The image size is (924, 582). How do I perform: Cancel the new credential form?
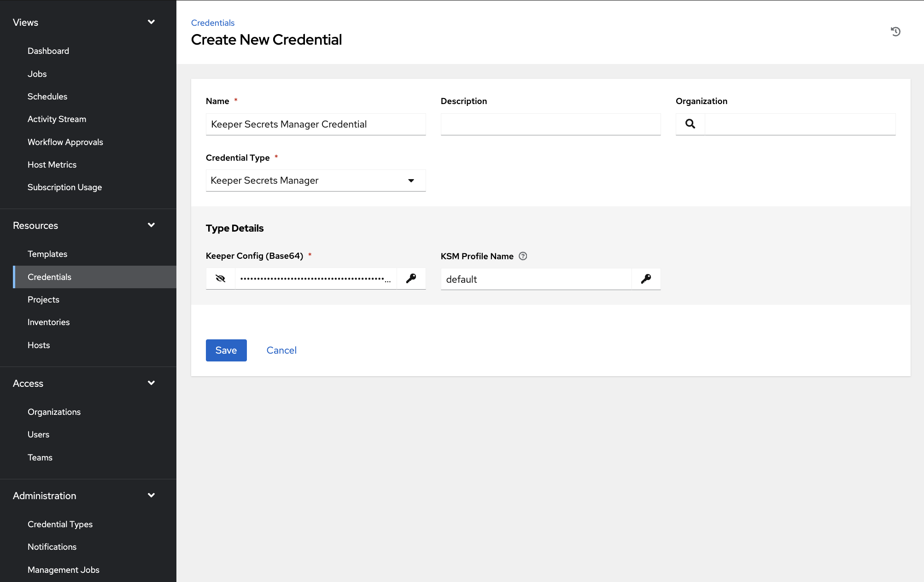tap(281, 350)
